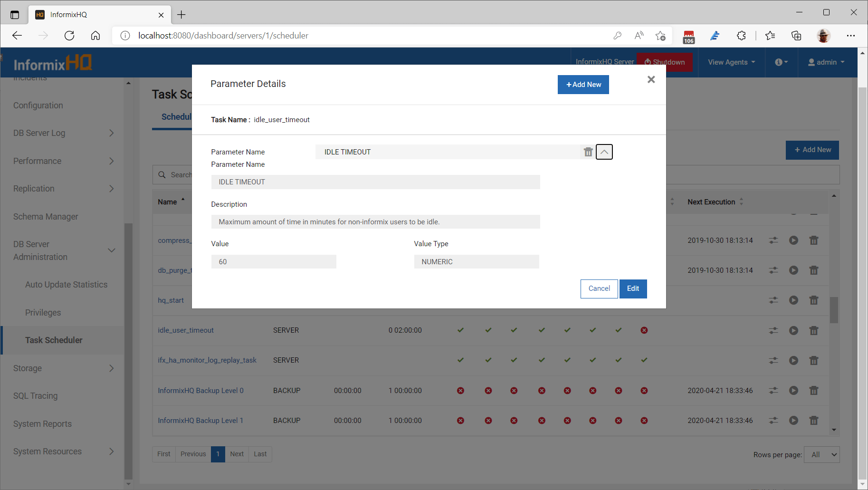Open the Rows per page dropdown
This screenshot has height=490, width=868.
pos(821,454)
